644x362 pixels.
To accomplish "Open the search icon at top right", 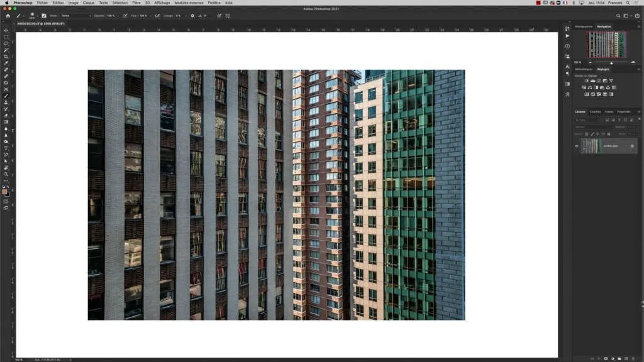I will click(618, 16).
